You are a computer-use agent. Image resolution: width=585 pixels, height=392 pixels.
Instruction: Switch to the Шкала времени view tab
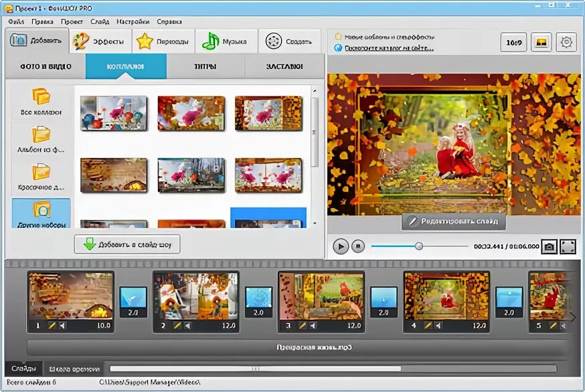coord(74,369)
